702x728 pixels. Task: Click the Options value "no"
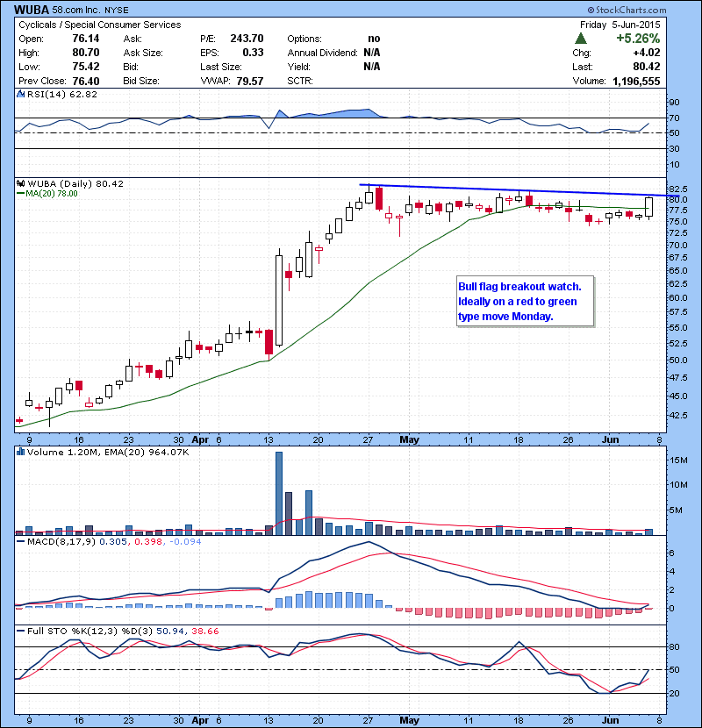click(x=374, y=39)
